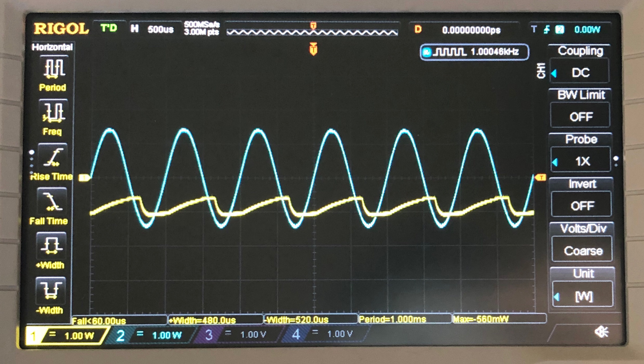This screenshot has width=644, height=364.
Task: Click the Fall<60.00us measurement readout
Action: coord(99,321)
